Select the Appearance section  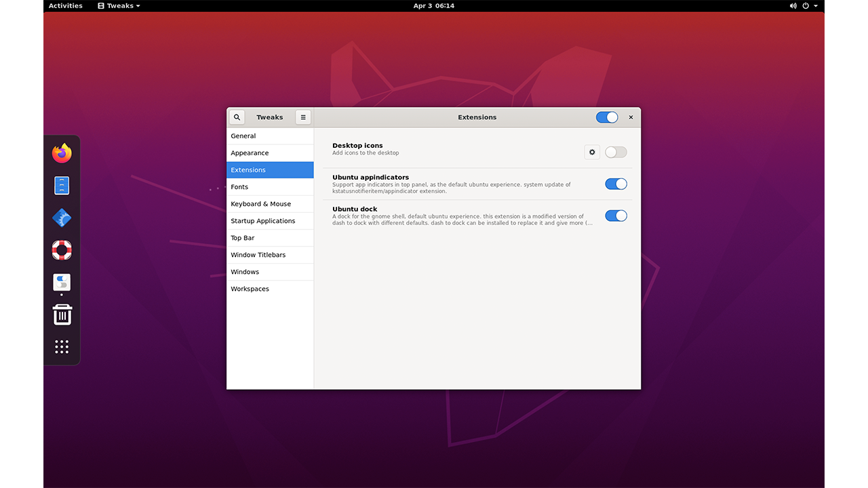click(270, 153)
